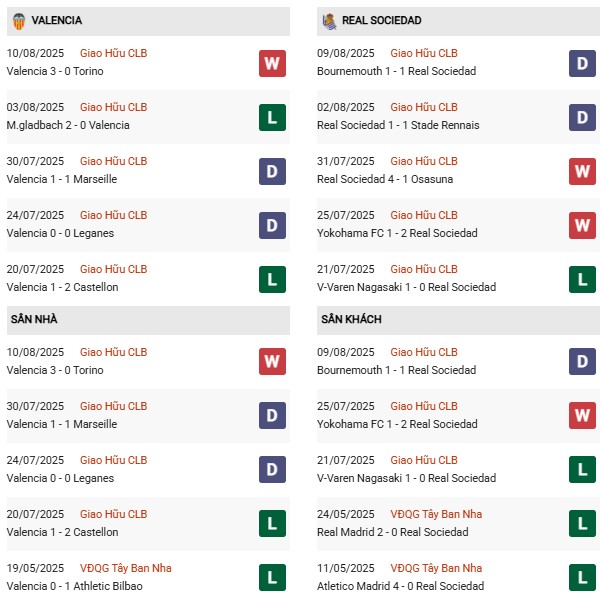Click L badge for Atletico Madrid 4-0 match
This screenshot has width=600, height=600.
582,576
